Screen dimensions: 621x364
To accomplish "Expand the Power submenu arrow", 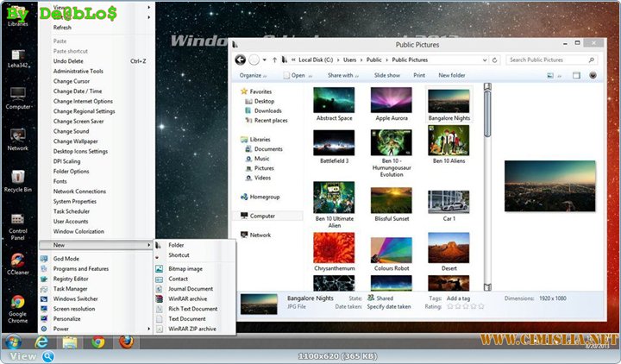I will tap(149, 329).
